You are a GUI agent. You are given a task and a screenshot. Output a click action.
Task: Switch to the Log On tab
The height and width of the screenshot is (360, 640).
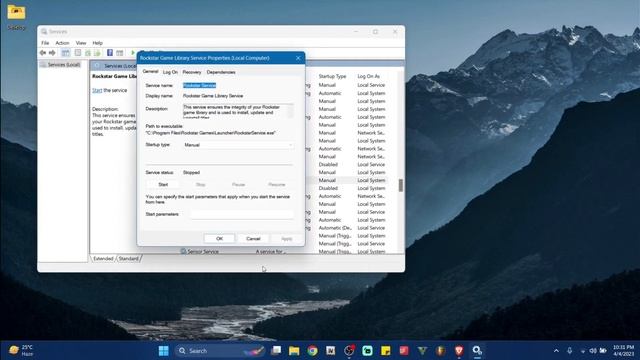click(x=170, y=72)
